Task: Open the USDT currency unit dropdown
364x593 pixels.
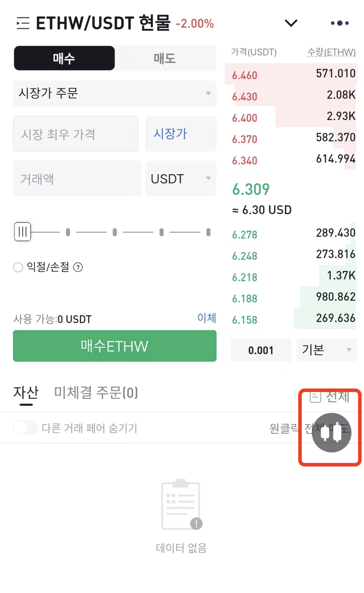Action: [181, 179]
